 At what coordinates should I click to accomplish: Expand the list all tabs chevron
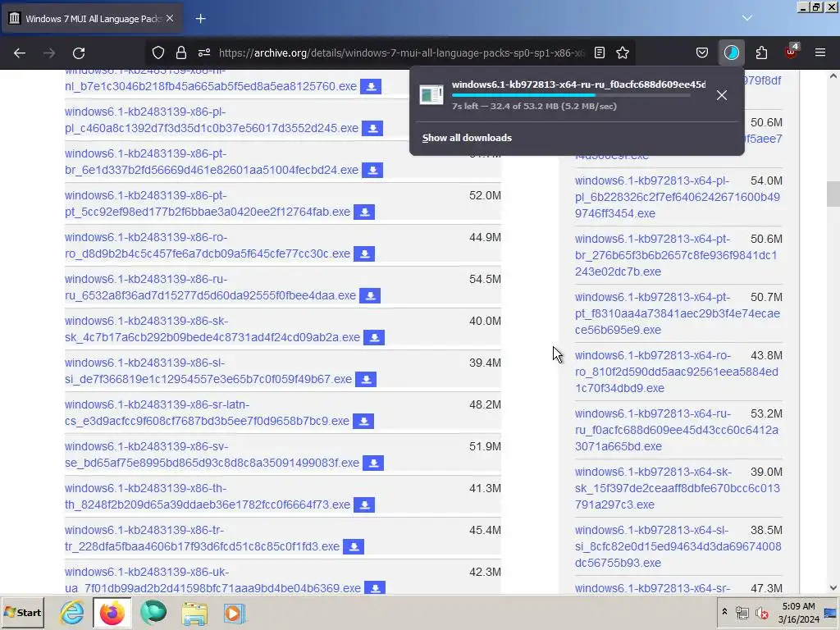click(x=747, y=18)
